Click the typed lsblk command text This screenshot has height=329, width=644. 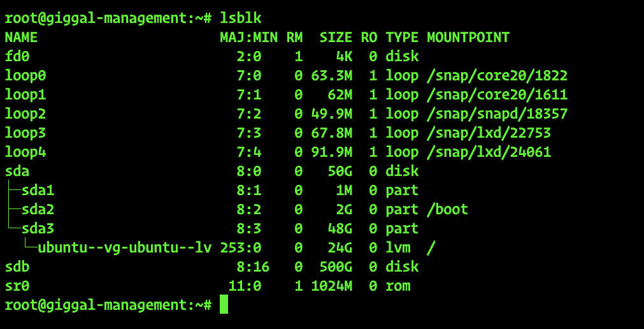[241, 18]
